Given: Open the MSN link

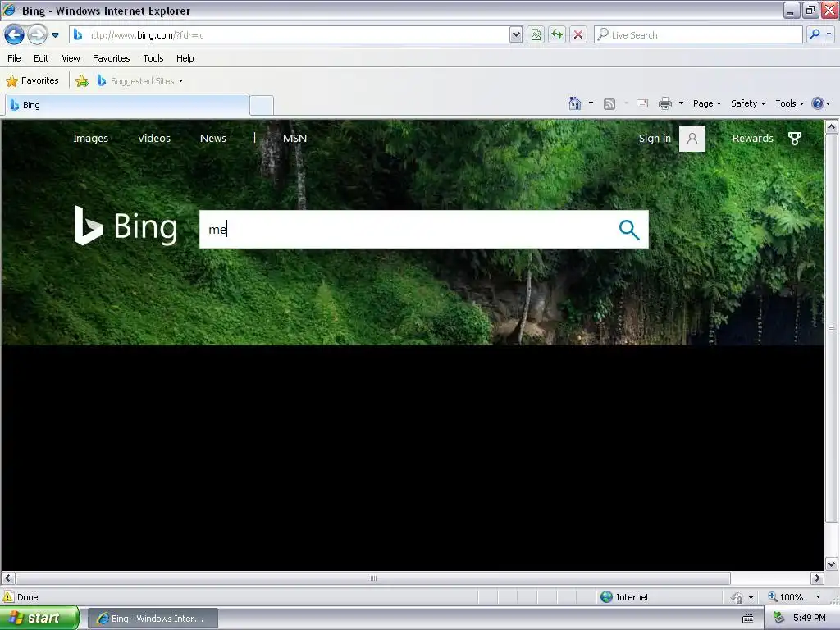Looking at the screenshot, I should coord(294,138).
